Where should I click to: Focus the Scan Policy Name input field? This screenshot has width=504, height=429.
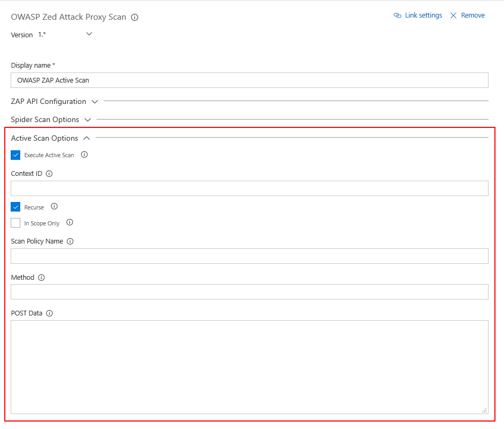point(250,256)
